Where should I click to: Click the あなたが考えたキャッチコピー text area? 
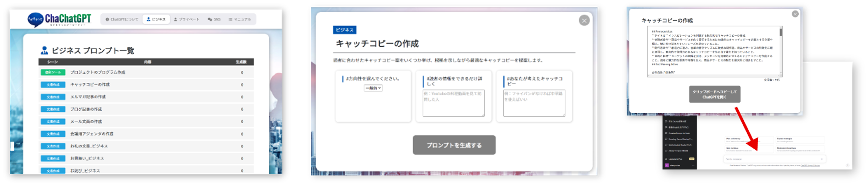pos(534,103)
